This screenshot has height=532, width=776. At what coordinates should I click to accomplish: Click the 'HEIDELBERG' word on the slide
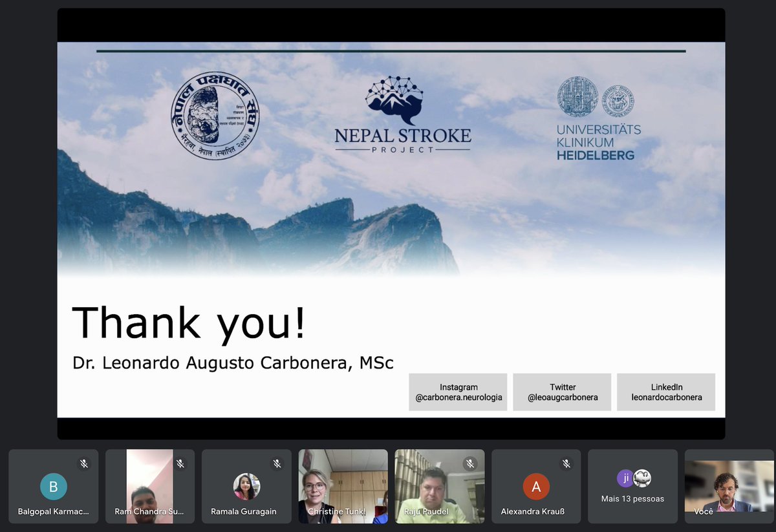595,155
